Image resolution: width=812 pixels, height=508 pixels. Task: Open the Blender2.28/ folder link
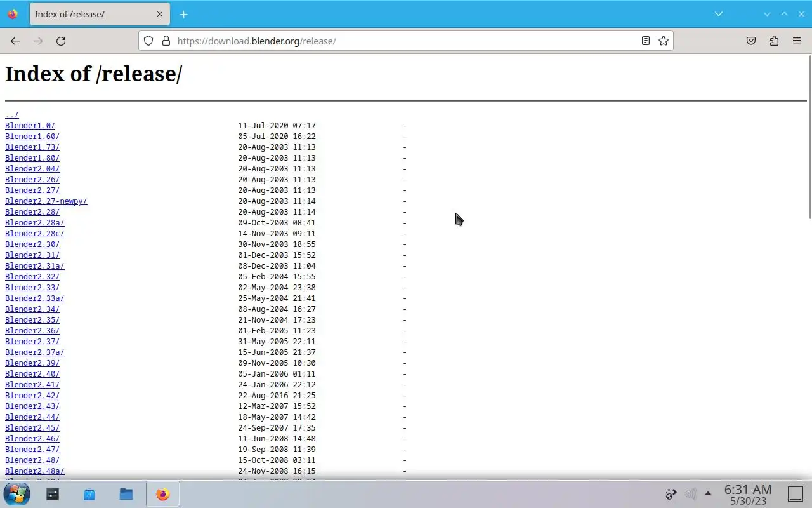tap(32, 212)
